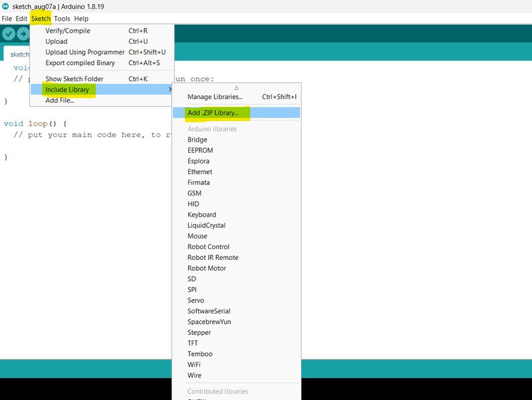Viewport: 532px width, 400px height.
Task: Choose Add .ZIP Library...
Action: [x=237, y=113]
